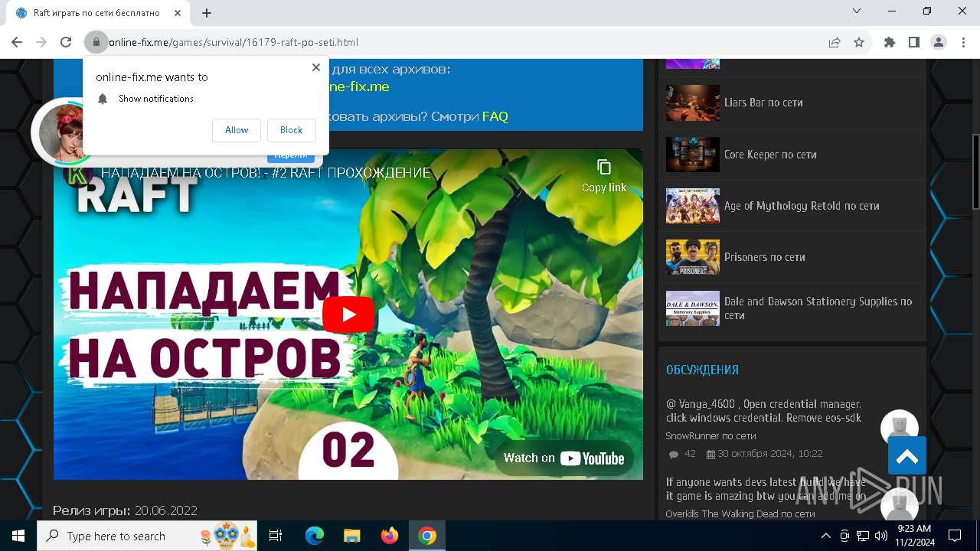
Task: Share this page using the share icon
Action: click(835, 42)
